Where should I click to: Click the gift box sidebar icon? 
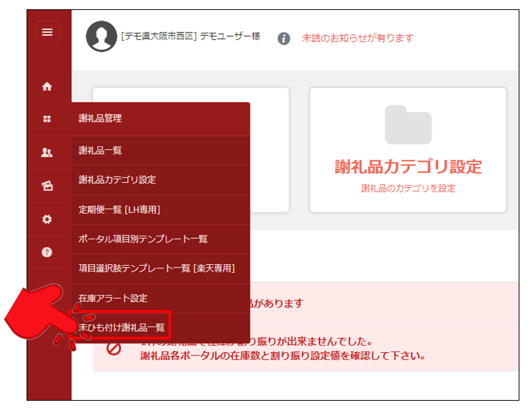click(47, 186)
